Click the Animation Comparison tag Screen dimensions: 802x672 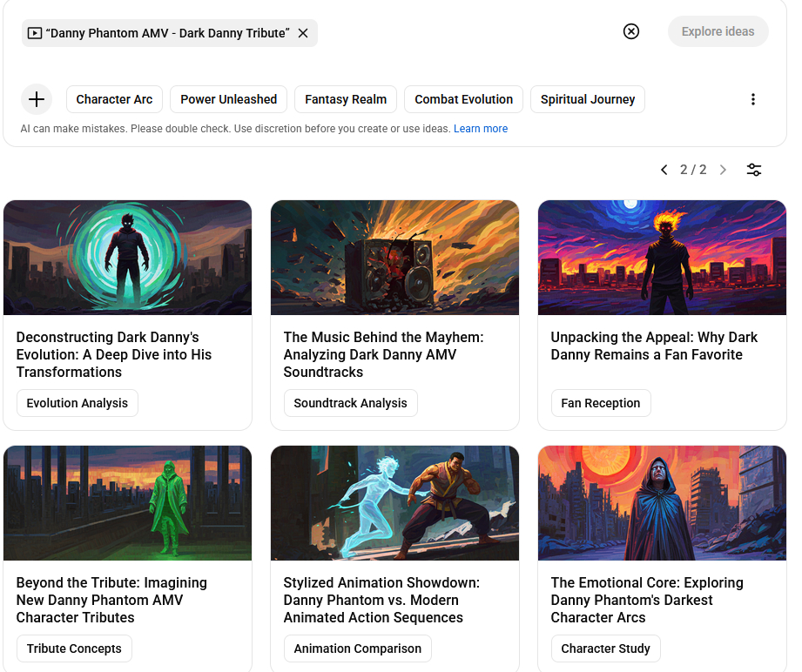[357, 648]
